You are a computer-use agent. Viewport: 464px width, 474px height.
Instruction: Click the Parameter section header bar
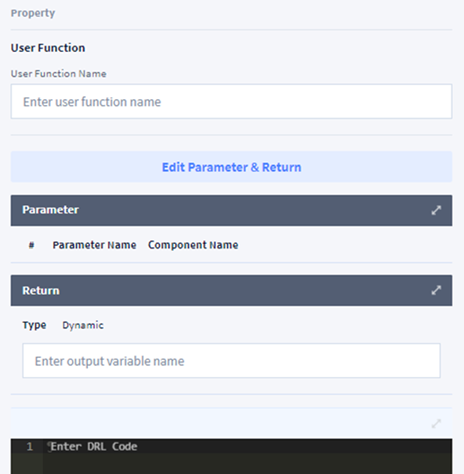click(x=231, y=210)
